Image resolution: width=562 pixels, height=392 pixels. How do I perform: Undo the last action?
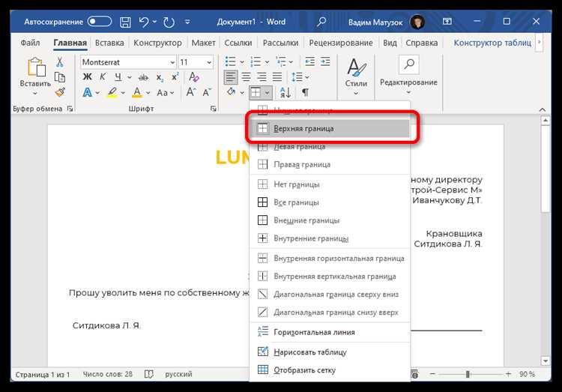click(x=144, y=22)
